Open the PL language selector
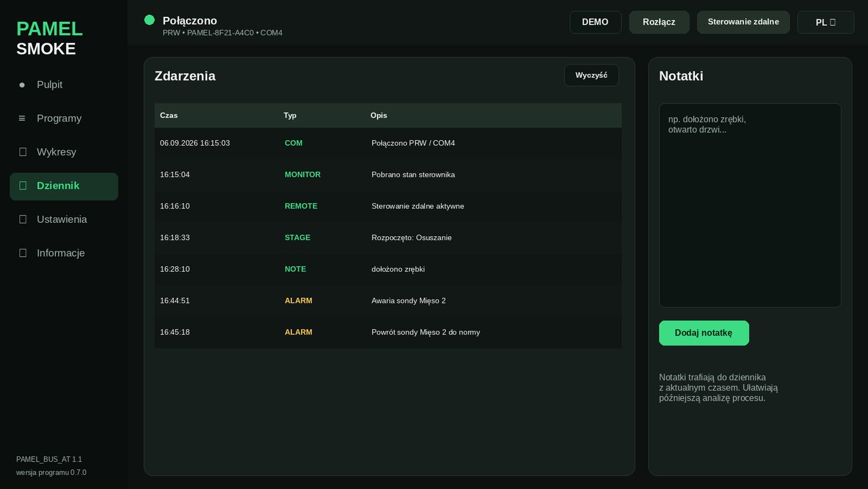Image resolution: width=868 pixels, height=489 pixels. [826, 22]
